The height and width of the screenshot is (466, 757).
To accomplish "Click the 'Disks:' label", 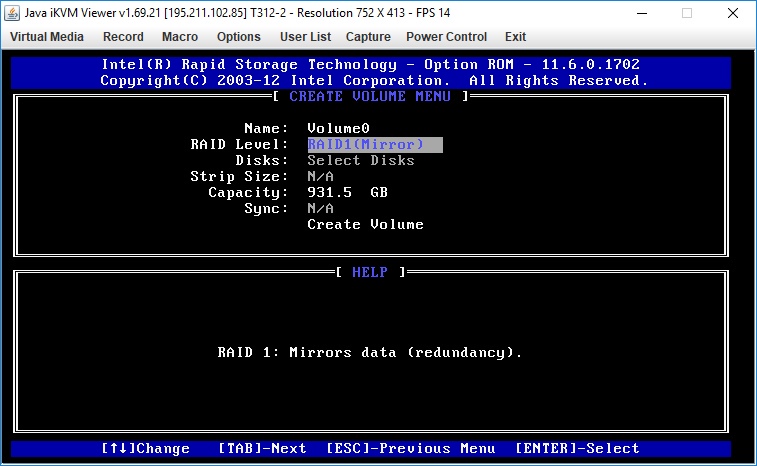I will tap(262, 160).
